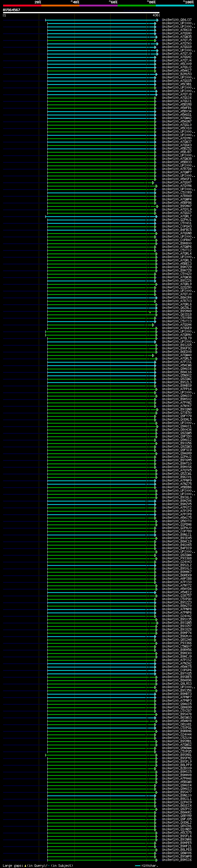Screen dimensions: 197x868
Task: Select the UniRef100_B8AC16 label
Action: (x=177, y=372)
